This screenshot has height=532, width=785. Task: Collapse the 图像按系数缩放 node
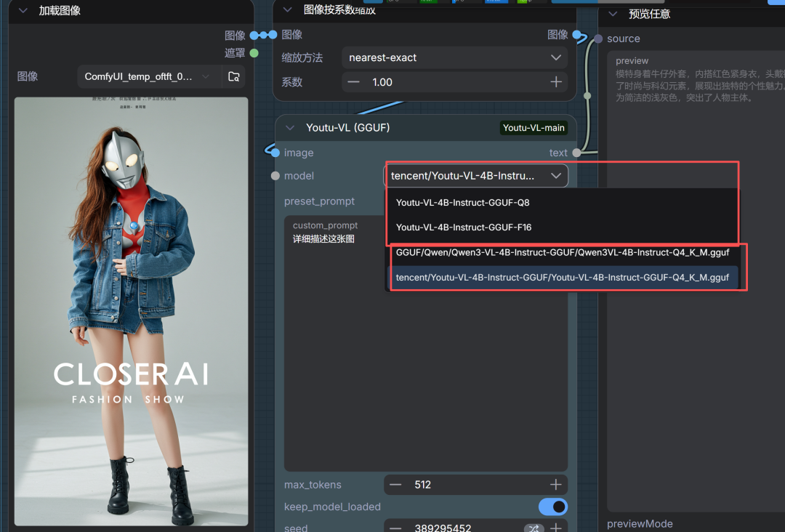(287, 9)
